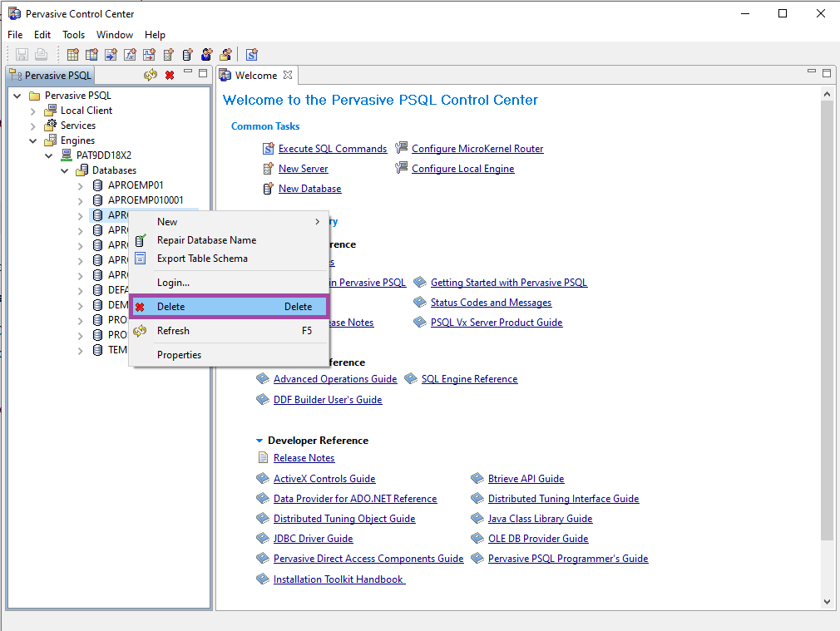Open Status Codes and Messages link
Image resolution: width=840 pixels, height=631 pixels.
pos(491,302)
